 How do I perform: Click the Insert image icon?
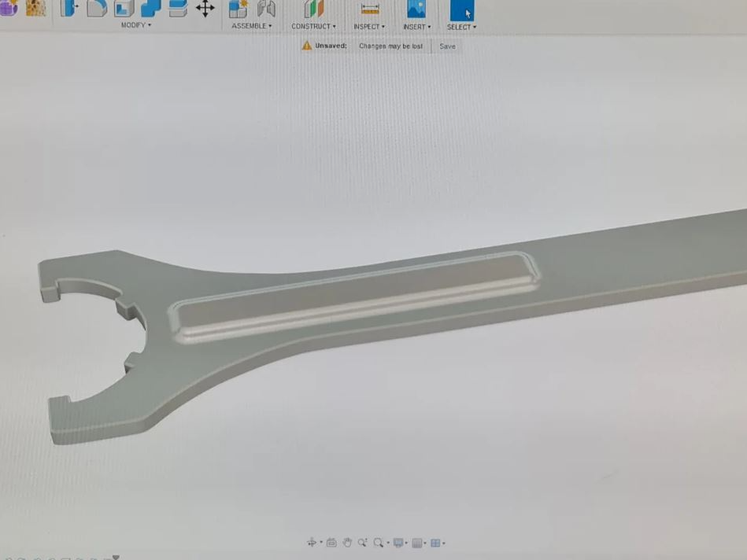click(x=416, y=9)
